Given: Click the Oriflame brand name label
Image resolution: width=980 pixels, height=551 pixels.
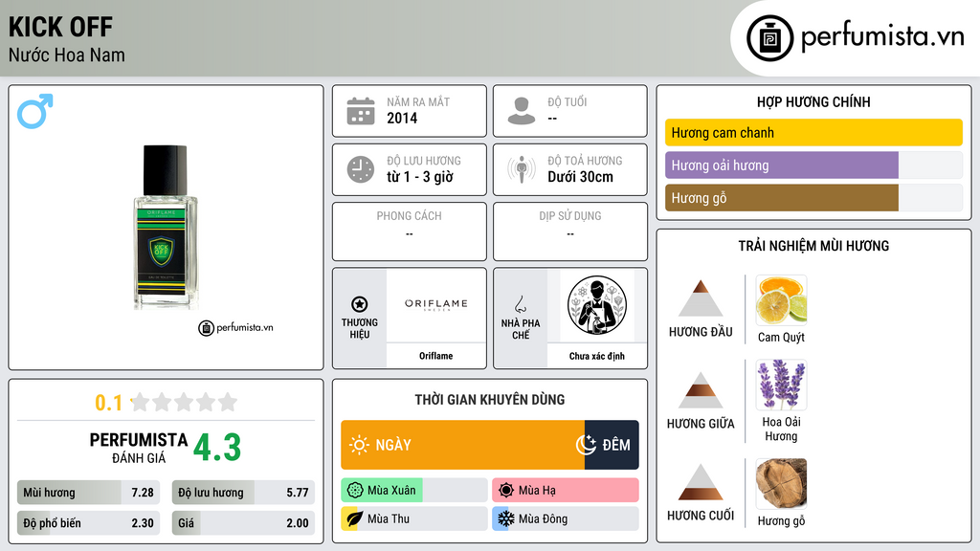Looking at the screenshot, I should click(435, 356).
